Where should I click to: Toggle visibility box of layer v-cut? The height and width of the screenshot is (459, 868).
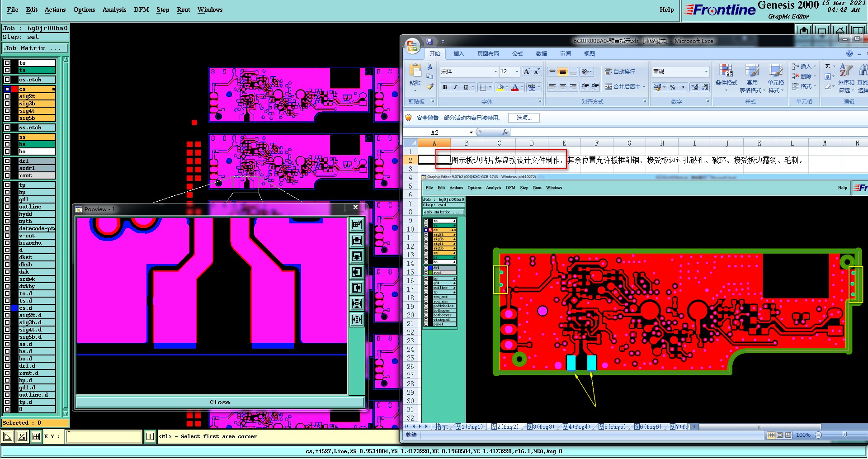point(7,236)
